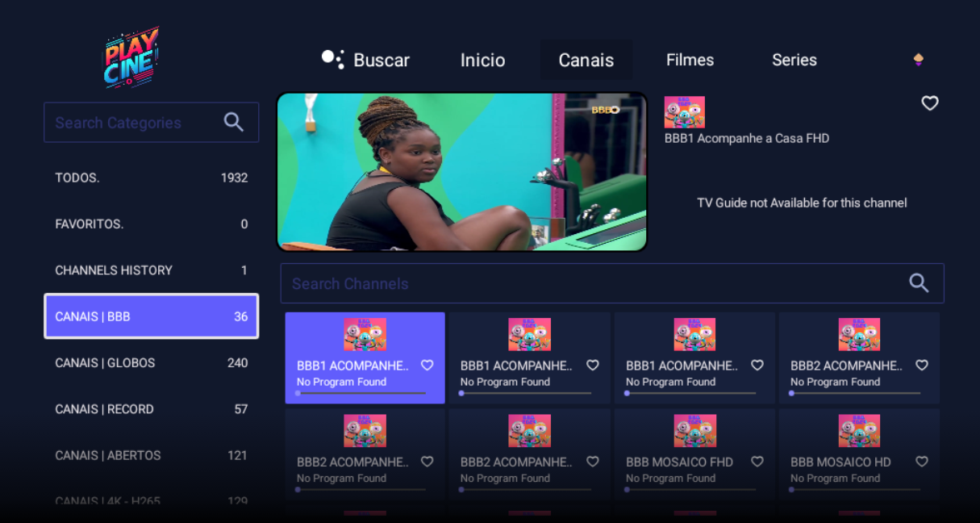Focus the Search Channels field

point(612,283)
